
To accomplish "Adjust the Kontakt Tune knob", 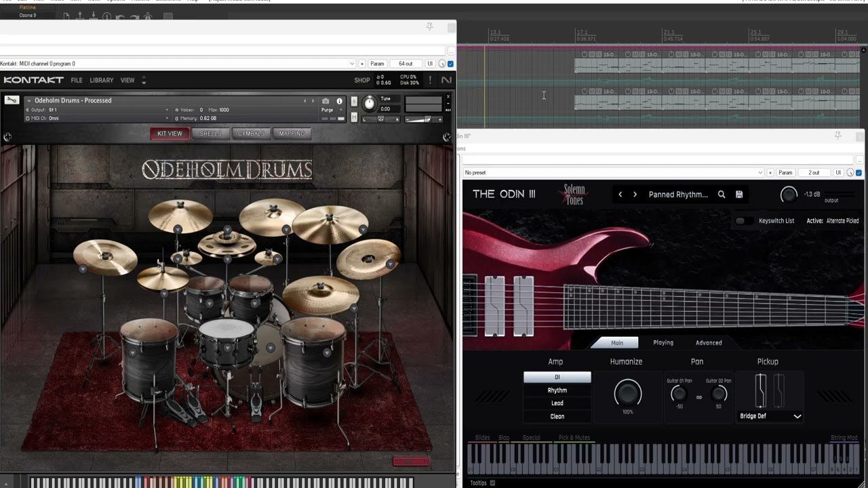I will click(369, 104).
